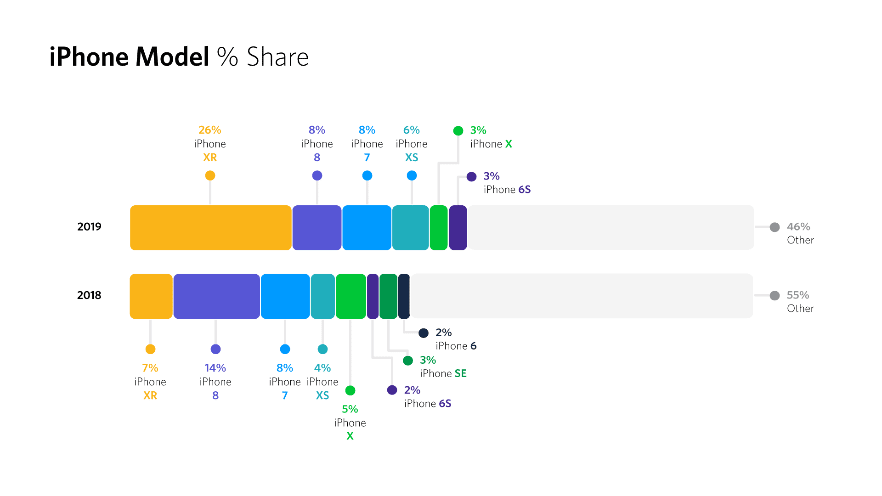Select the gray Other segment in the 2019 bar

610,227
